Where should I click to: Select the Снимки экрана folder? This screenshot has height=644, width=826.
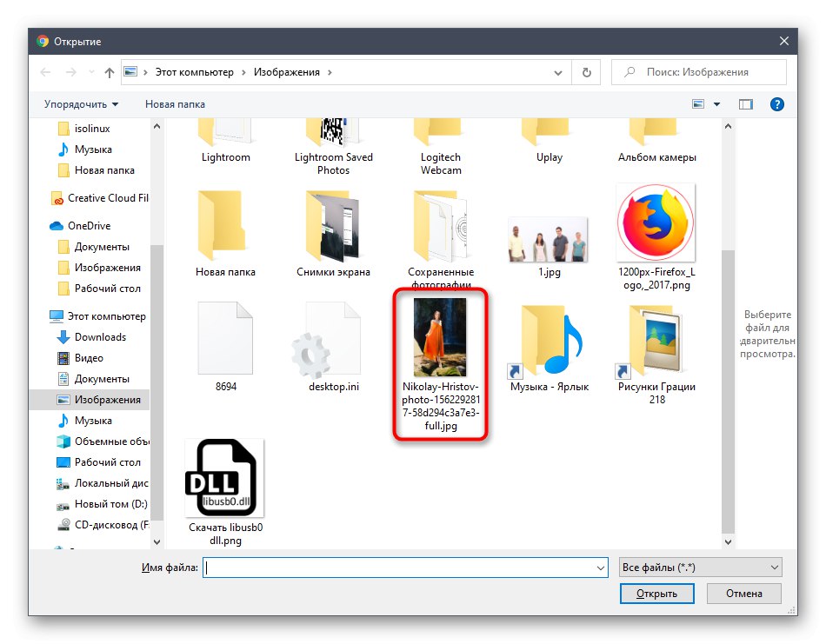[x=334, y=234]
